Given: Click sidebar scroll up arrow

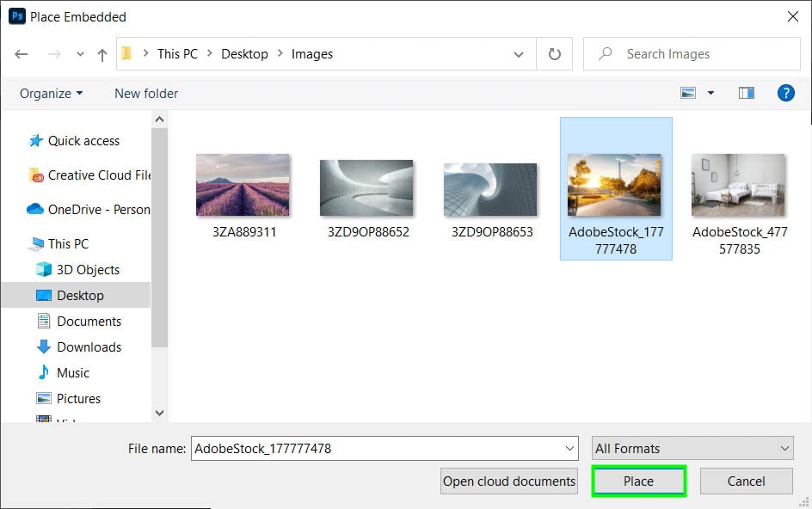Looking at the screenshot, I should tap(159, 120).
